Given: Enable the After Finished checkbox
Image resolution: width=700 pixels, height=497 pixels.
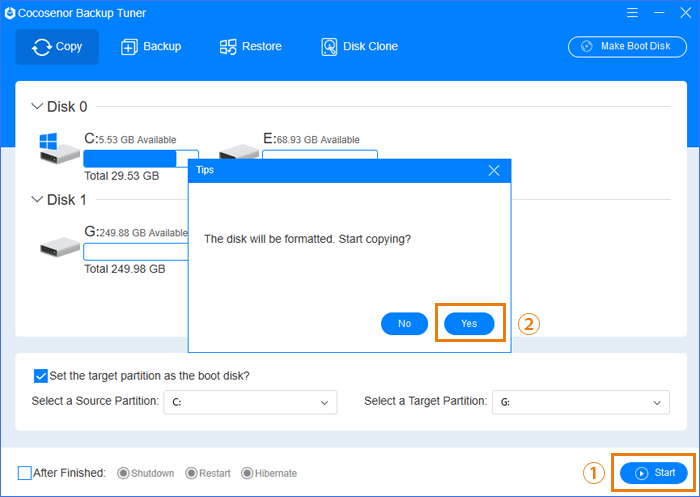Looking at the screenshot, I should coord(25,473).
